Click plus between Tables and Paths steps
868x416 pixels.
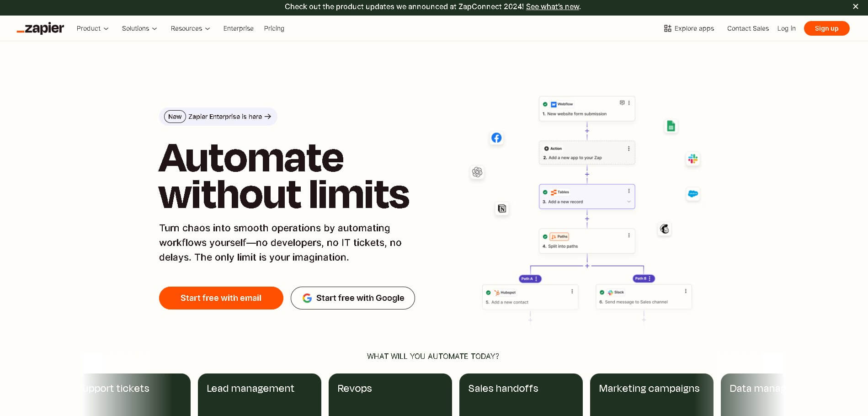pos(587,219)
